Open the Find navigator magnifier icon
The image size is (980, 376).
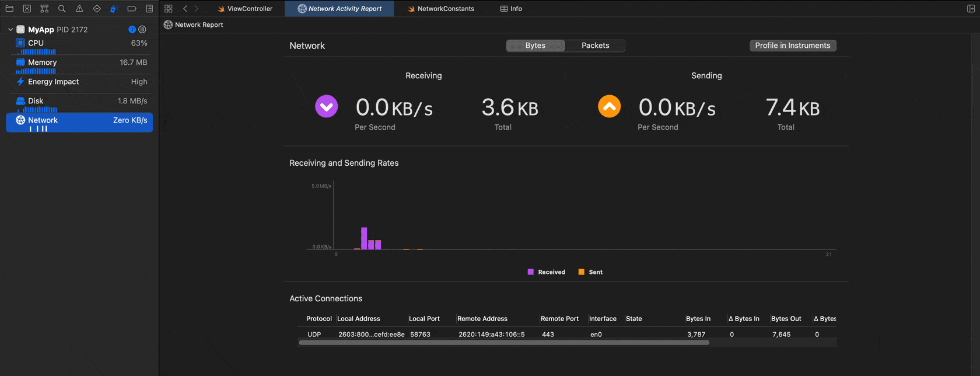62,9
